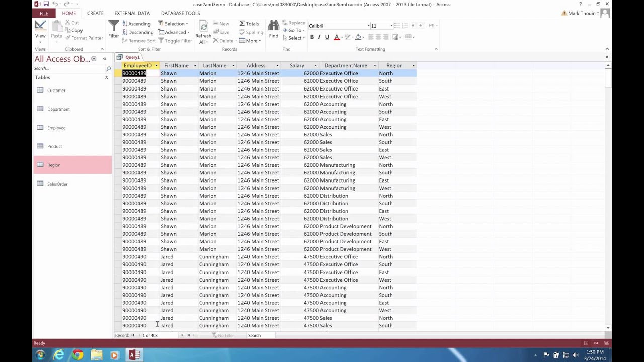Click the LastName column header
The height and width of the screenshot is (362, 644).
[217, 66]
